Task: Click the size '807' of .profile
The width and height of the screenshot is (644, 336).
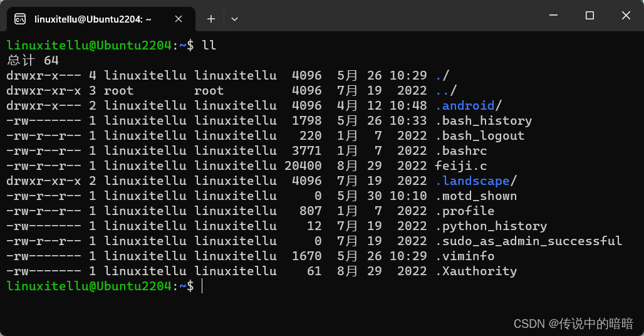Action: tap(311, 211)
